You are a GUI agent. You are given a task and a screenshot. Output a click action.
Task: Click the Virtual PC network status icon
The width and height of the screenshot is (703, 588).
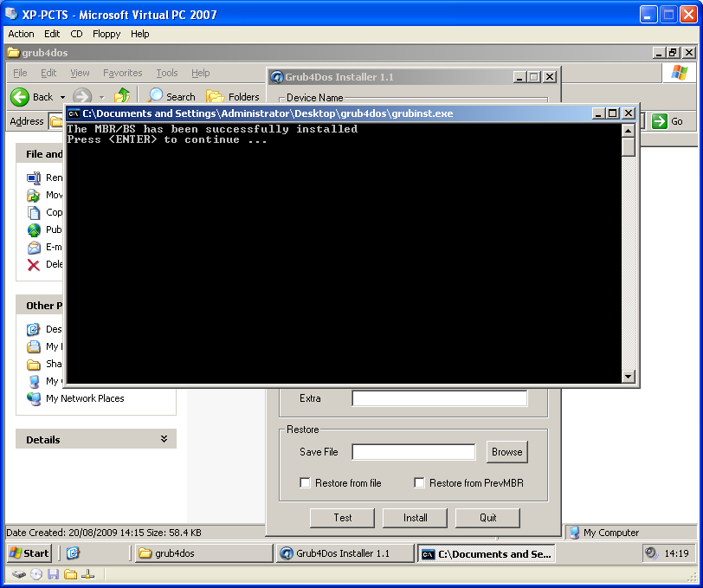88,574
